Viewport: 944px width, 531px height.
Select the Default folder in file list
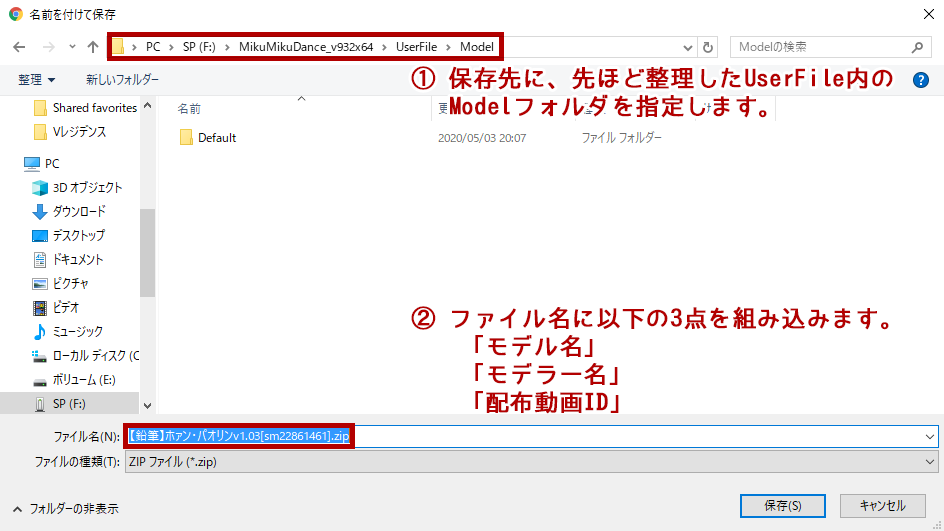coord(216,138)
